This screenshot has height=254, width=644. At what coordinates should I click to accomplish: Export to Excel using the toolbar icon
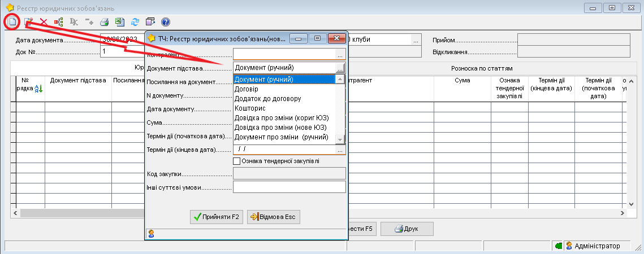click(119, 22)
